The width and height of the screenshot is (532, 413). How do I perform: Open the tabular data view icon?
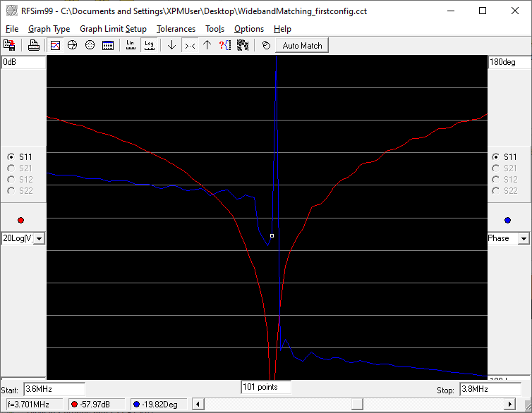click(x=107, y=45)
